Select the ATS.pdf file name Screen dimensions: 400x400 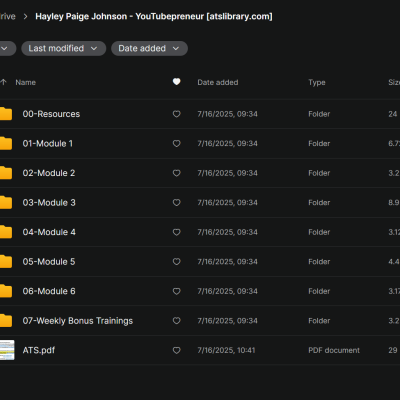pos(39,350)
